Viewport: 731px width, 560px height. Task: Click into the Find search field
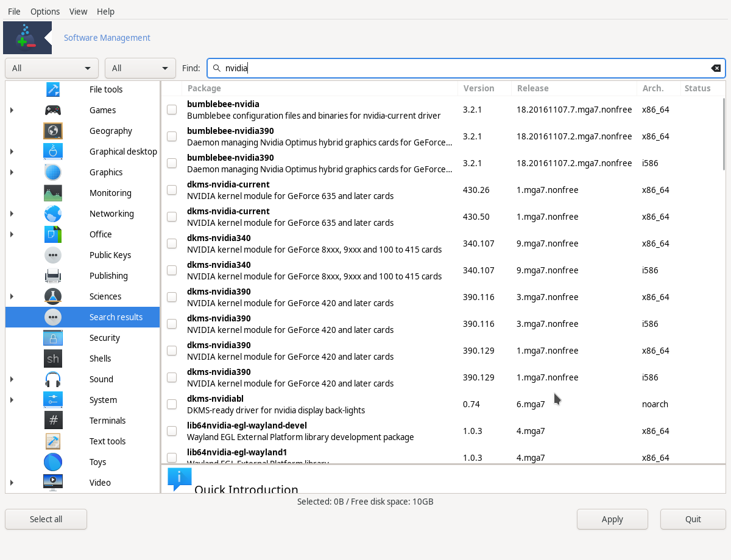click(466, 68)
